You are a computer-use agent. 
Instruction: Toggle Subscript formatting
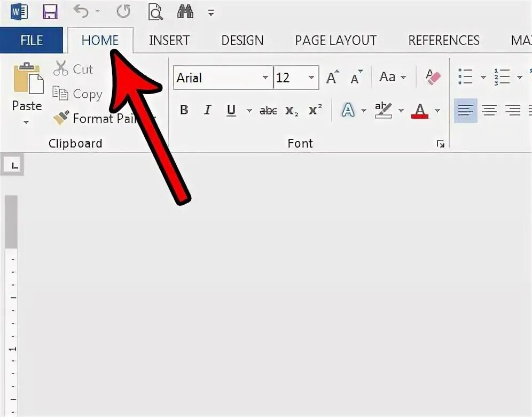(x=292, y=110)
